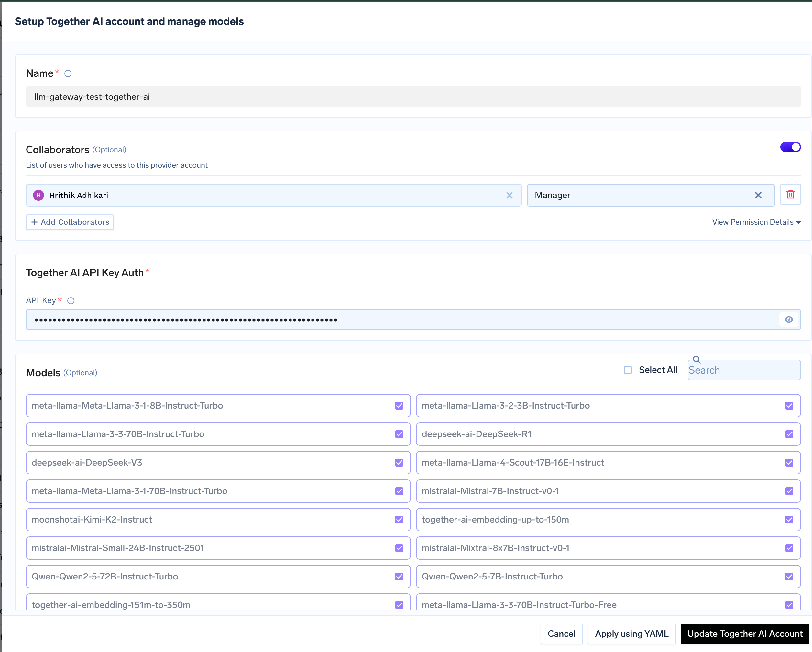
Task: Uncheck Qwen-Qwen2-5-72B-Instruct-Turbo model
Action: (399, 577)
